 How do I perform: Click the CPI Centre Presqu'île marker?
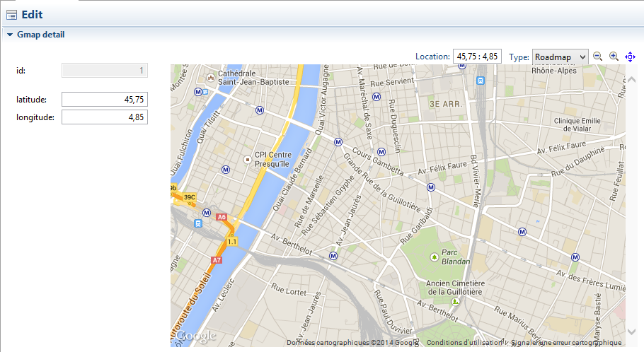[x=246, y=160]
